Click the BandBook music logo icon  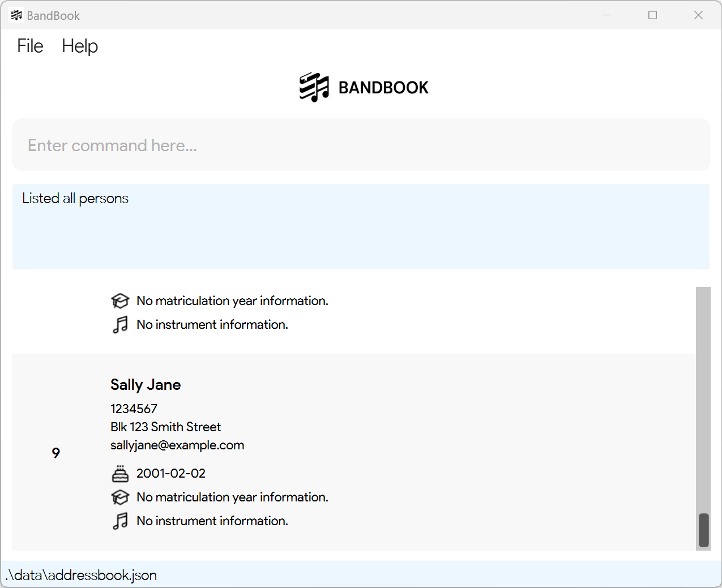tap(314, 87)
